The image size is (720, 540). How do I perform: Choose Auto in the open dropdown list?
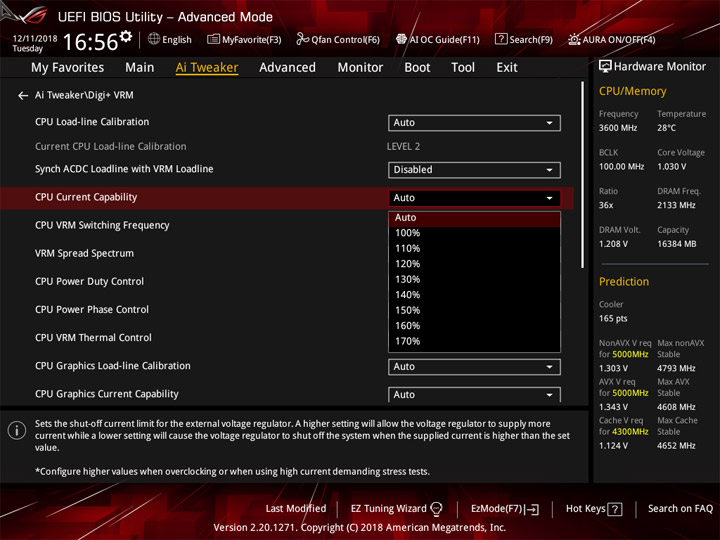click(x=474, y=218)
